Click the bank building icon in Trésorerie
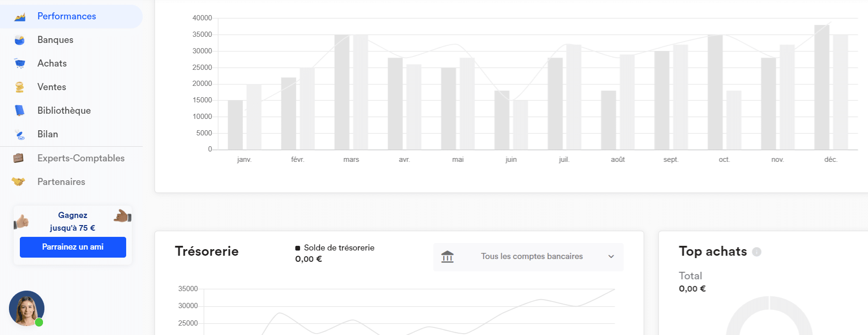The image size is (868, 335). 447,257
